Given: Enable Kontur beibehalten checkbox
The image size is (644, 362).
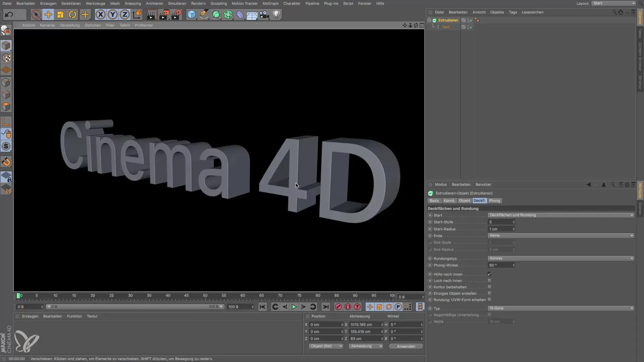Looking at the screenshot, I should pyautogui.click(x=489, y=287).
